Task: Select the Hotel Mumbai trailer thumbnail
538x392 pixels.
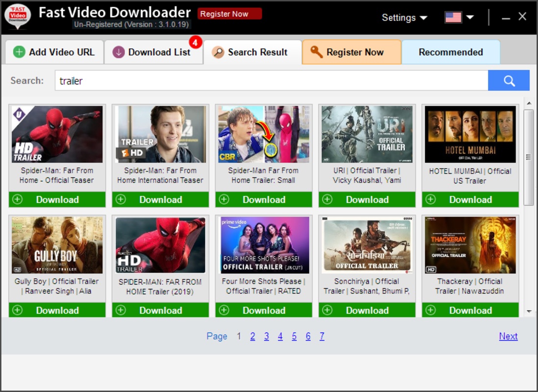Action: [470, 134]
